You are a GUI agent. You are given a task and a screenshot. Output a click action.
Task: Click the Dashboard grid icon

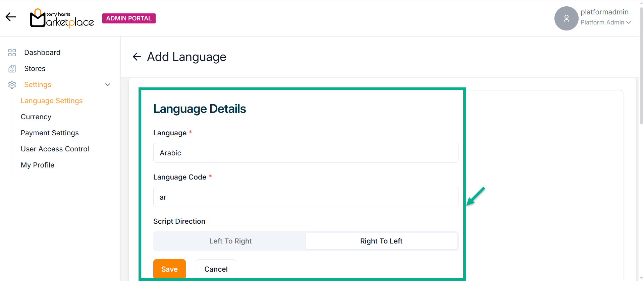point(12,53)
